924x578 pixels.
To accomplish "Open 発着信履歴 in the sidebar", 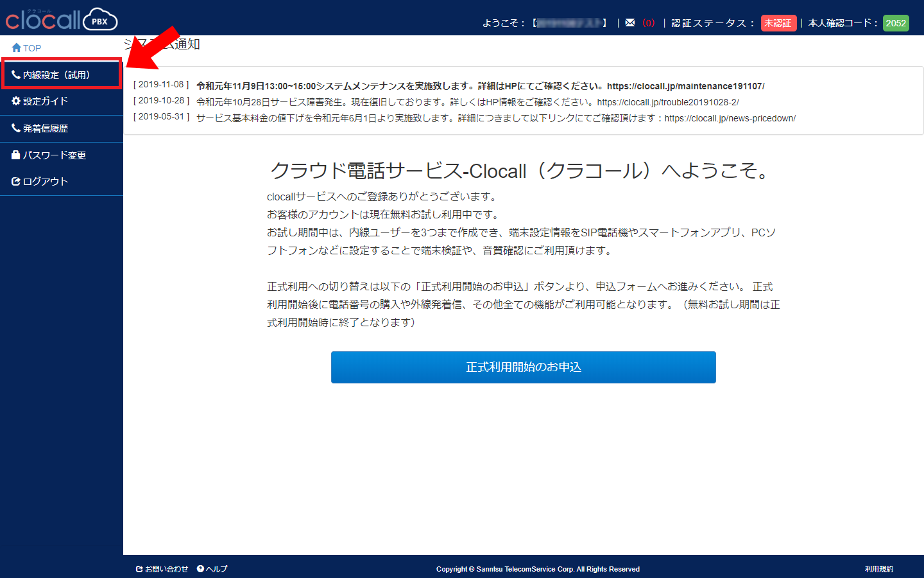I will pyautogui.click(x=62, y=128).
